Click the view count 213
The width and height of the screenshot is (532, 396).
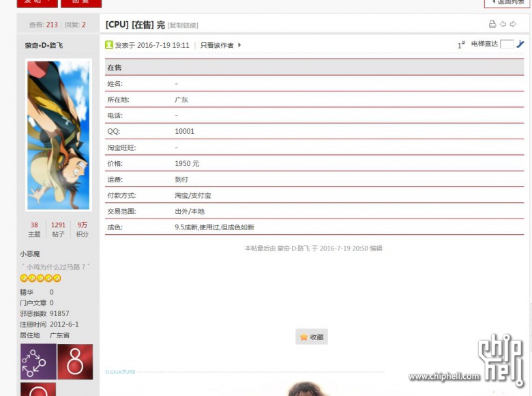[x=52, y=25]
